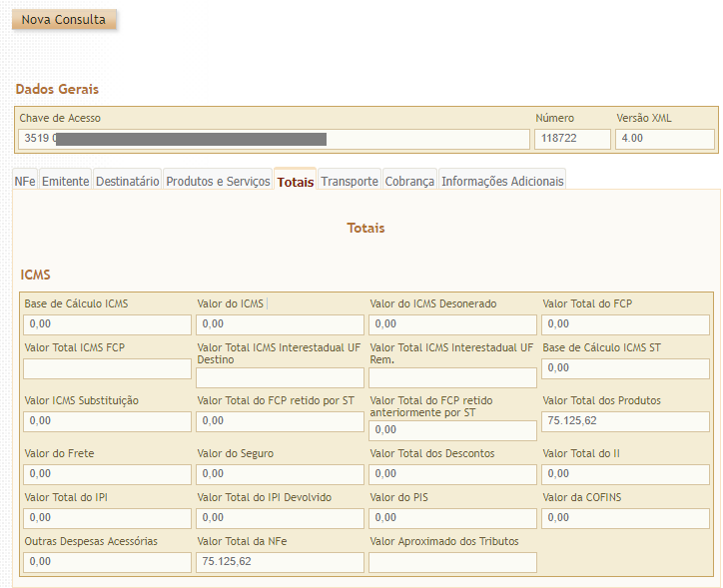Click the Nova Consulta button

[64, 20]
